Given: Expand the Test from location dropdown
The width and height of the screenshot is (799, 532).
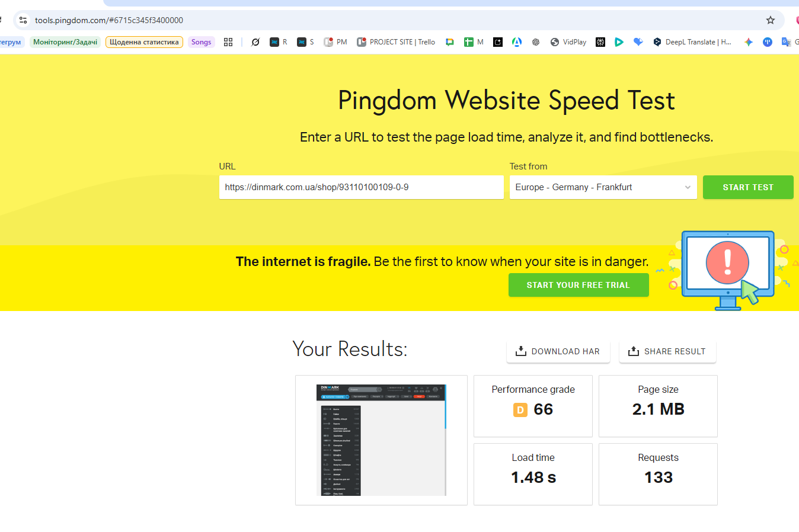Looking at the screenshot, I should [603, 187].
